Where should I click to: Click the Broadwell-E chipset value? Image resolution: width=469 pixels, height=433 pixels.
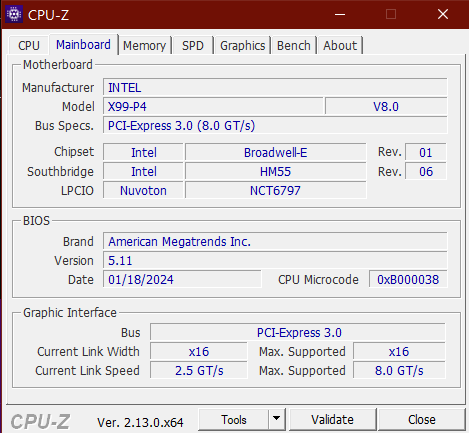click(276, 152)
